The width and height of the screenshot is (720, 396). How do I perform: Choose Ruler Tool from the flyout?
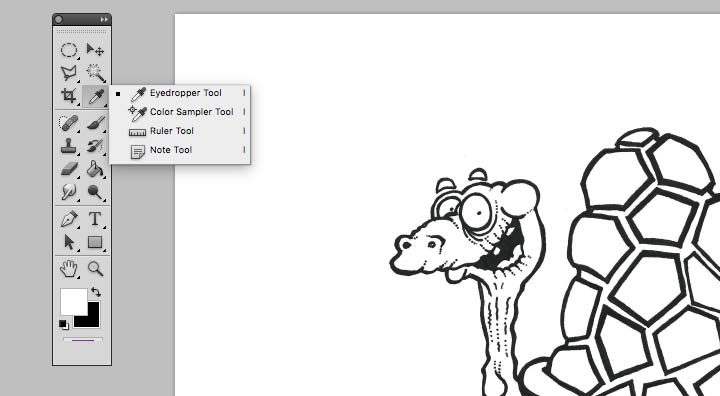click(180, 131)
